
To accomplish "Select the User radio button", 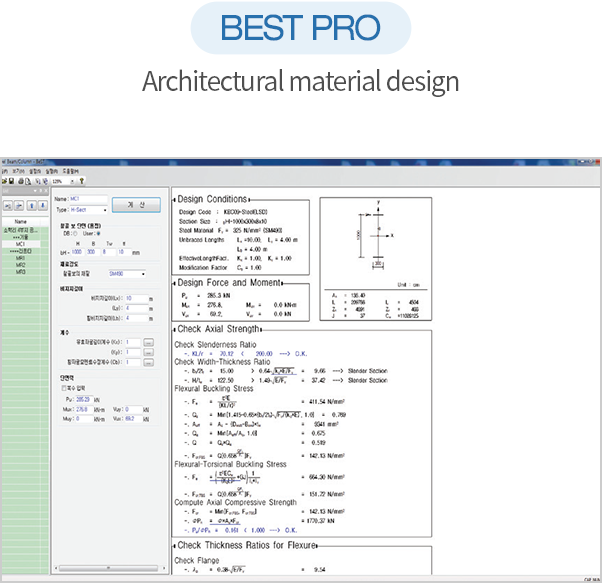I will [x=98, y=233].
